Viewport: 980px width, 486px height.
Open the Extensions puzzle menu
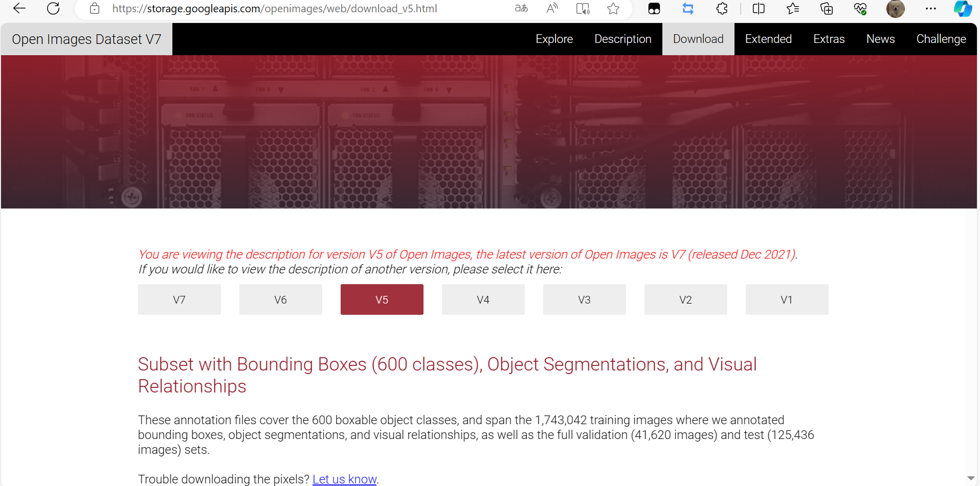[722, 8]
